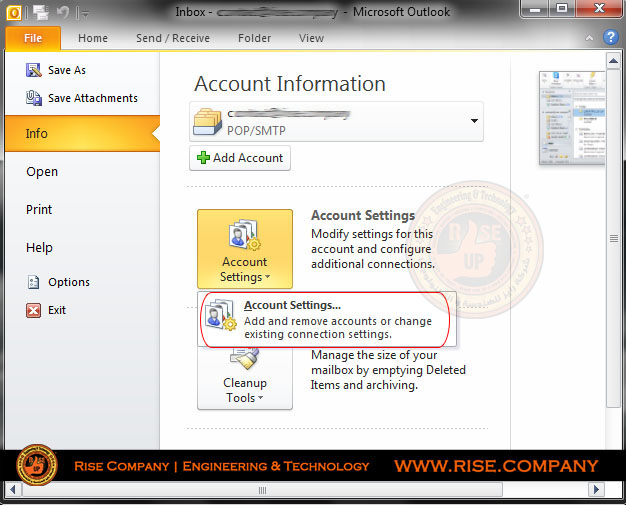This screenshot has width=626, height=505.
Task: Click the horizontal scrollbar thumb
Action: (x=262, y=490)
